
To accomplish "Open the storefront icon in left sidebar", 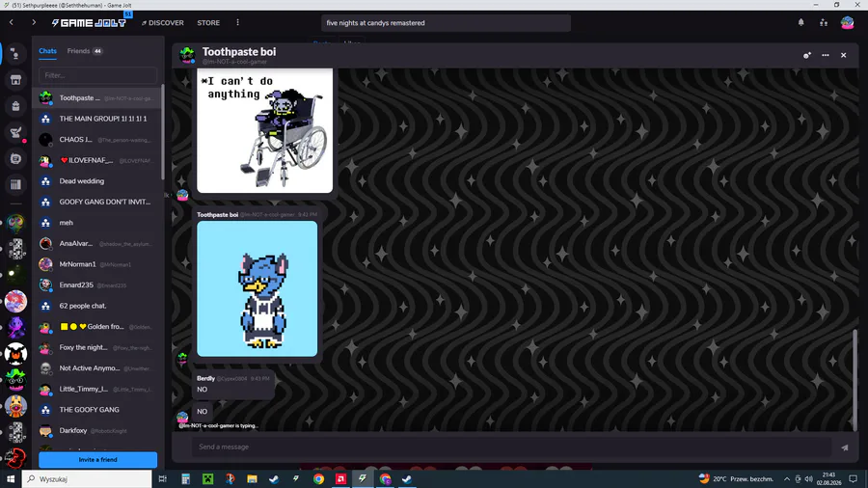I will [x=15, y=80].
